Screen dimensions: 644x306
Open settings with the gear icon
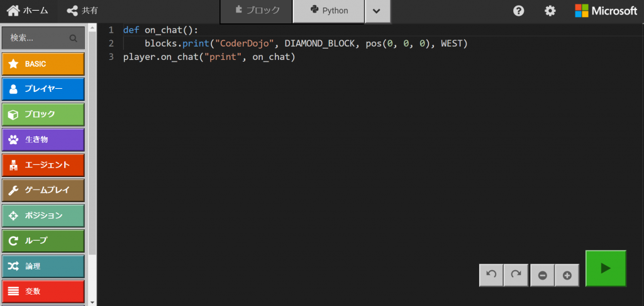click(x=550, y=11)
